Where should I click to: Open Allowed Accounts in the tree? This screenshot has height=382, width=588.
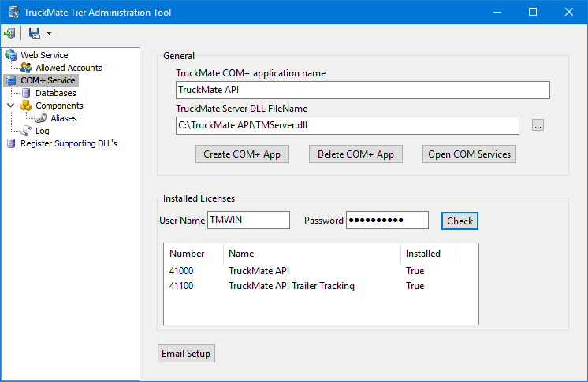pyautogui.click(x=69, y=68)
